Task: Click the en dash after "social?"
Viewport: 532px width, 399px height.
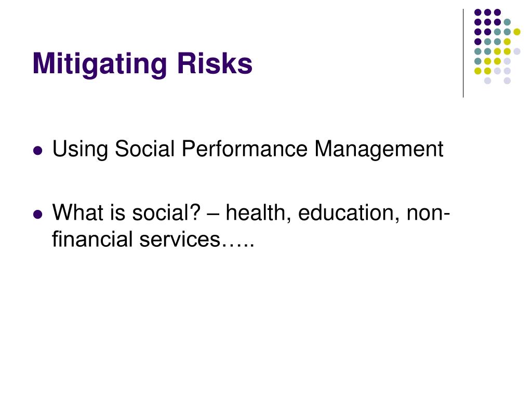Action: pyautogui.click(x=213, y=215)
